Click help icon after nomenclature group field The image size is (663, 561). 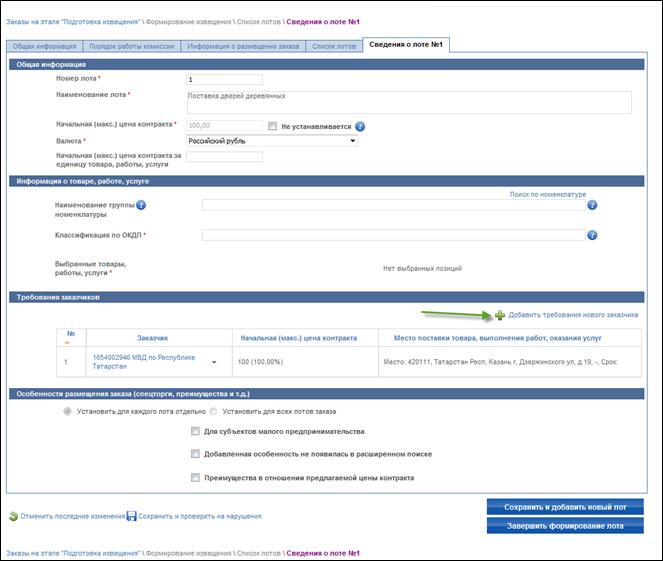[592, 205]
